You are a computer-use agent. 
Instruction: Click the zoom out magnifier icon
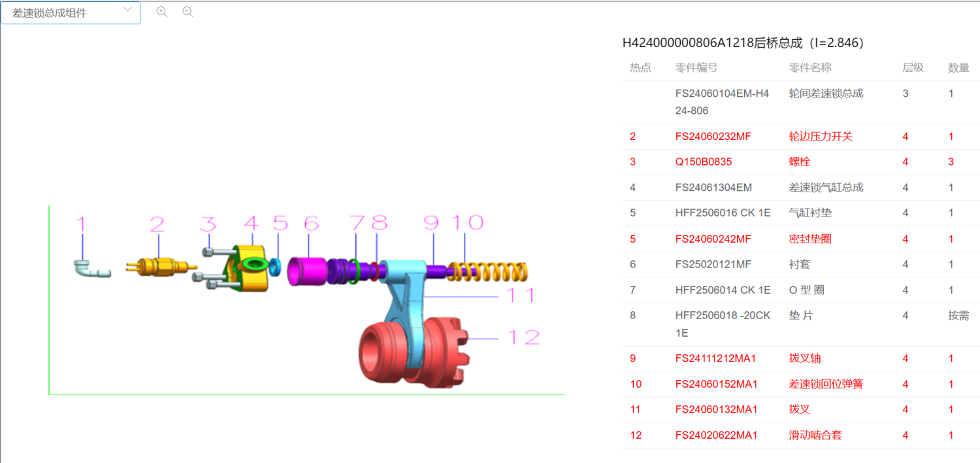point(188,12)
